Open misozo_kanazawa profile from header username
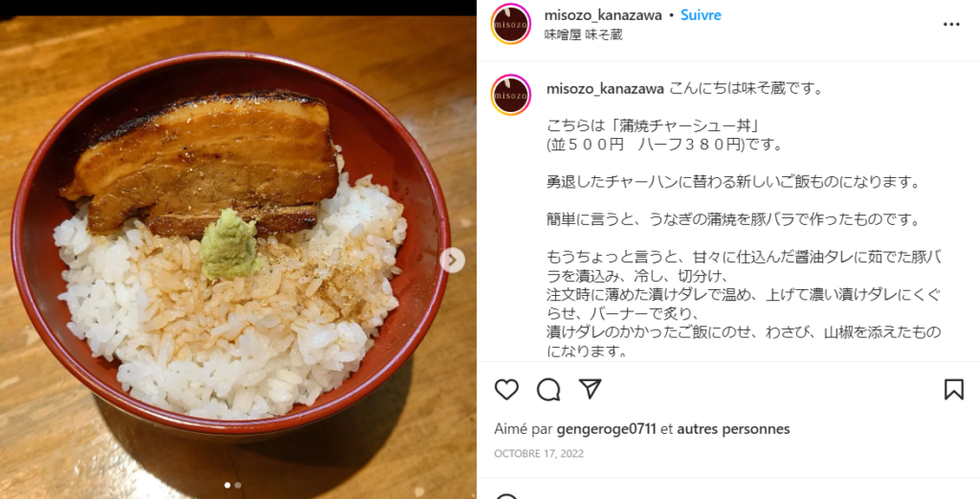 point(603,15)
